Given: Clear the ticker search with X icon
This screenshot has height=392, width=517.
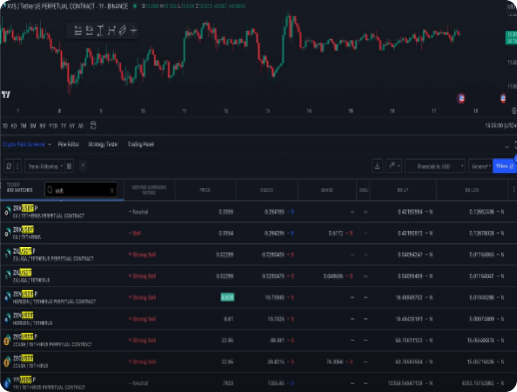Looking at the screenshot, I should [112, 190].
